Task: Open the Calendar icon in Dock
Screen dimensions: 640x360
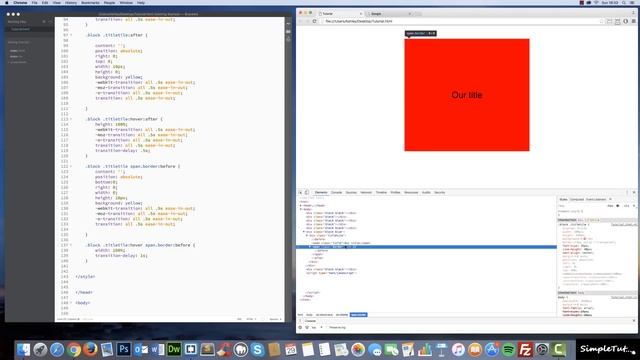Action: (291, 349)
